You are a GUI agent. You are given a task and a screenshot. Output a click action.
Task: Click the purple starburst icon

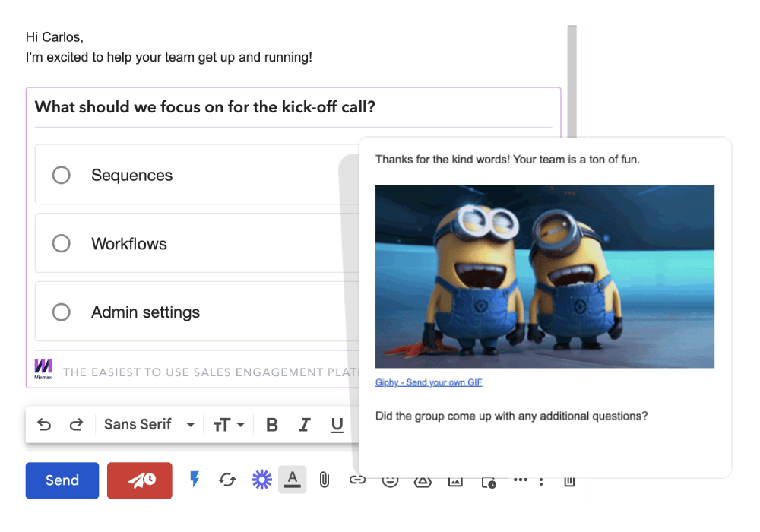tap(261, 480)
